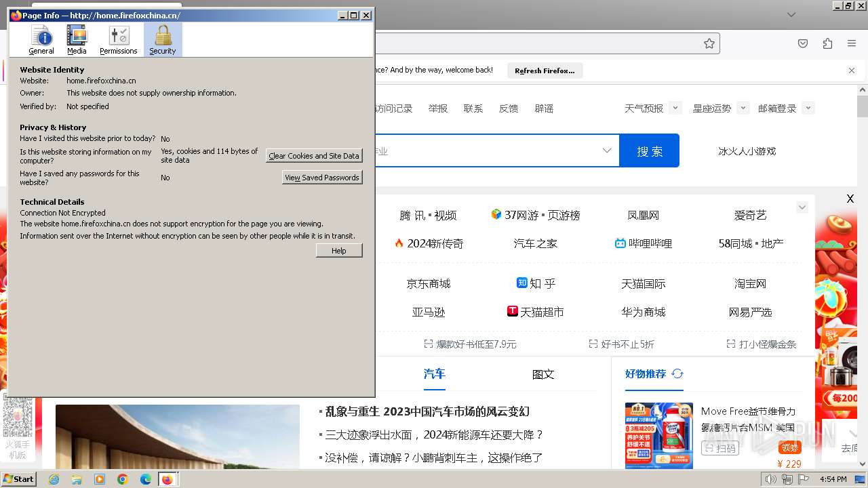Click the blue 搜索 search button
The width and height of the screenshot is (868, 488).
click(650, 150)
